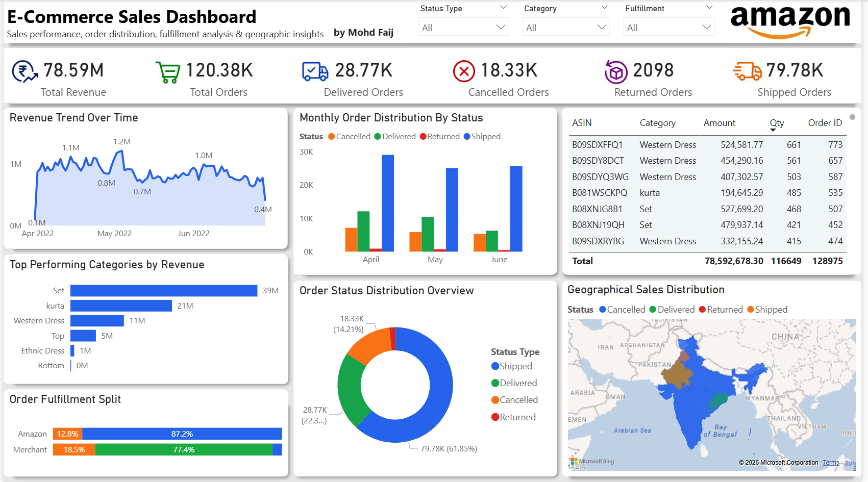
Task: Click the Returned Orders box icon
Action: [x=616, y=72]
